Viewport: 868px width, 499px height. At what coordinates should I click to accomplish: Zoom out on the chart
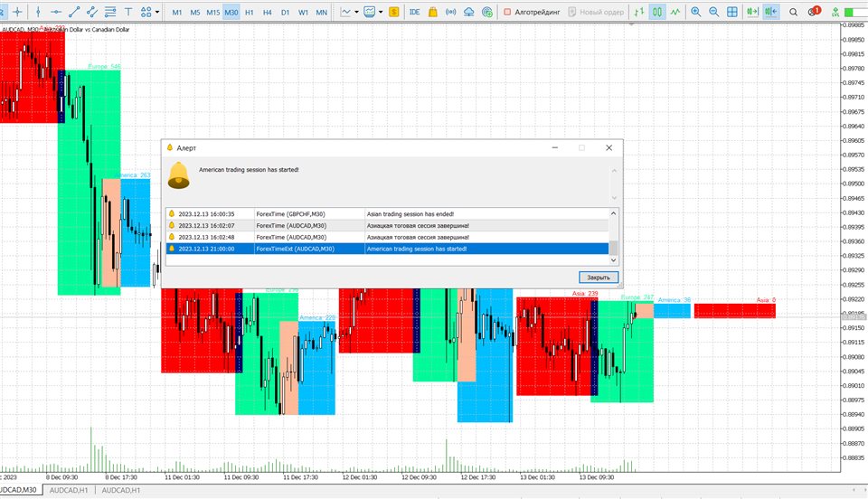[714, 12]
